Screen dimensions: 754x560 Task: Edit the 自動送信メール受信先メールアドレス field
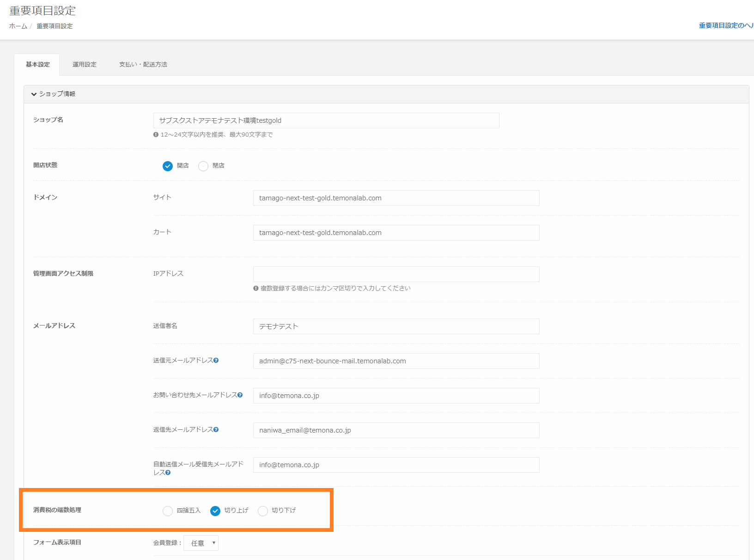click(396, 465)
